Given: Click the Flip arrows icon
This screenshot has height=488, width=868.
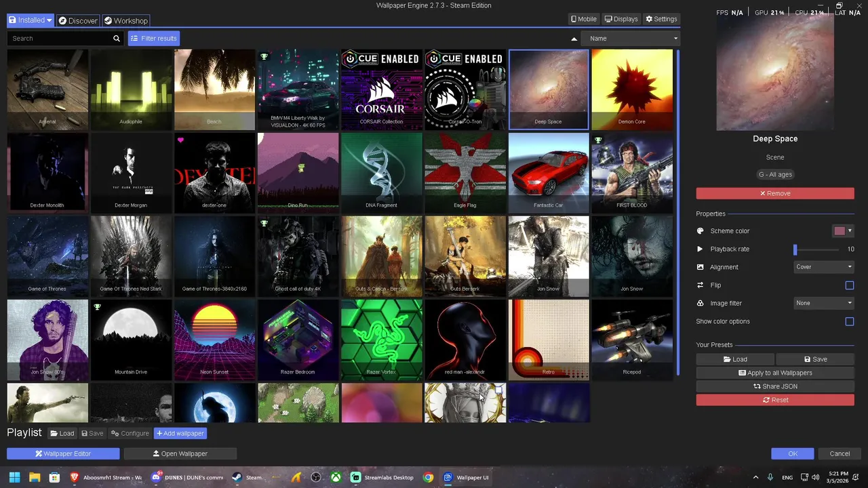Looking at the screenshot, I should tap(701, 285).
